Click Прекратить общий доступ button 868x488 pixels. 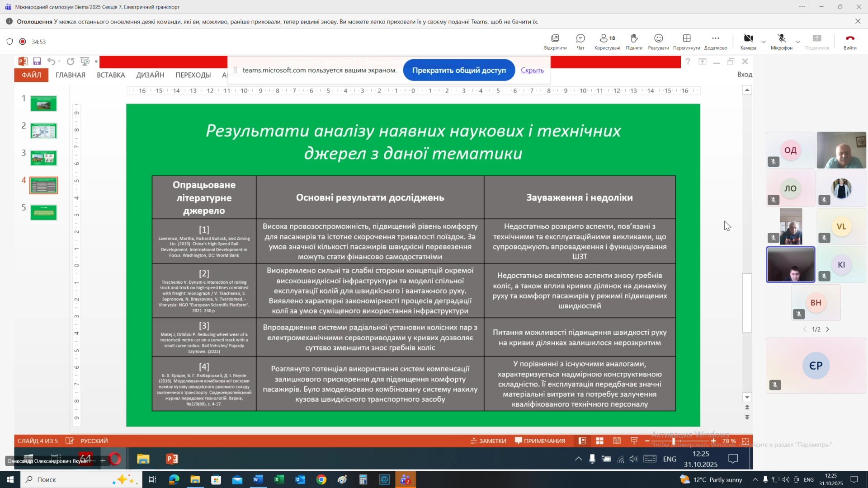(x=458, y=70)
